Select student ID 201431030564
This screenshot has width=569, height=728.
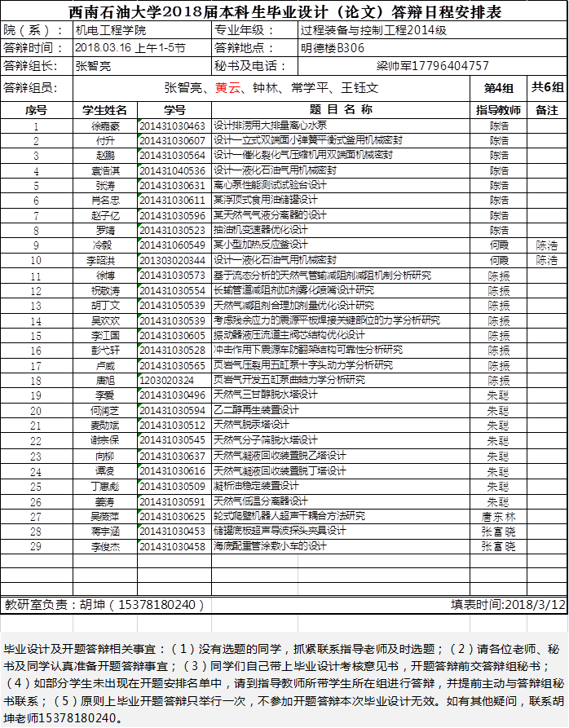(x=174, y=156)
